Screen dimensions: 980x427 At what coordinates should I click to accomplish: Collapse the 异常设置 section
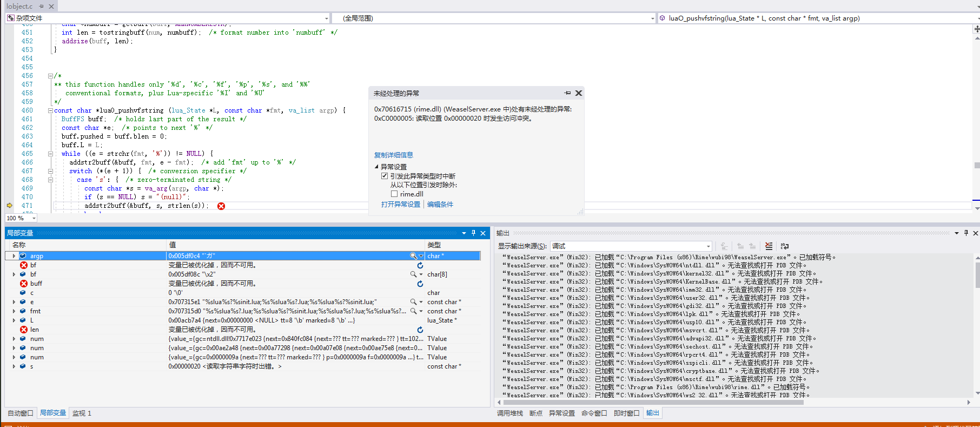point(377,167)
